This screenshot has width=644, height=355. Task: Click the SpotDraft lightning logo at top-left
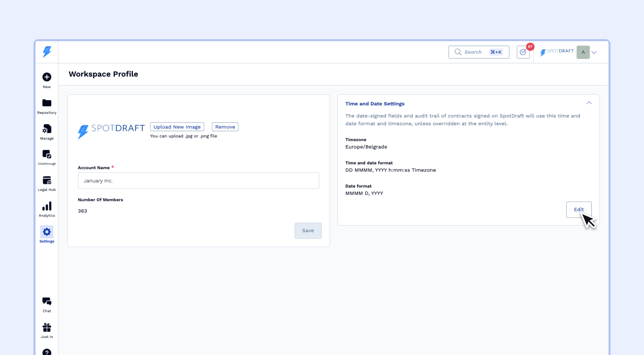pos(47,52)
